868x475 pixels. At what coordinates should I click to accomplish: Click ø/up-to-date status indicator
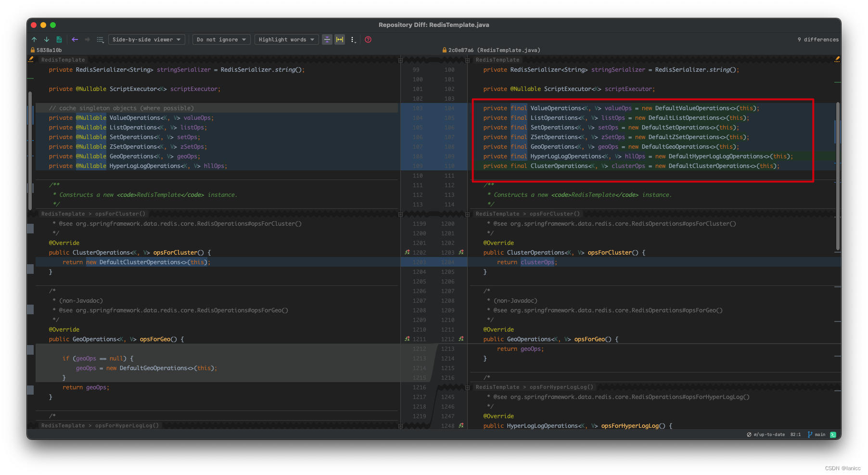[x=766, y=434]
